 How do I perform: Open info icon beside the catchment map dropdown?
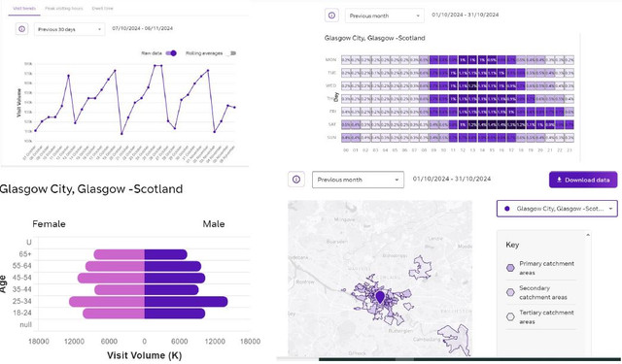coord(295,180)
